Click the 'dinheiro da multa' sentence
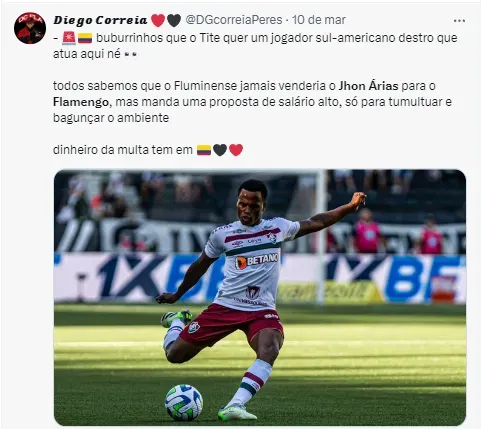 coord(123,150)
